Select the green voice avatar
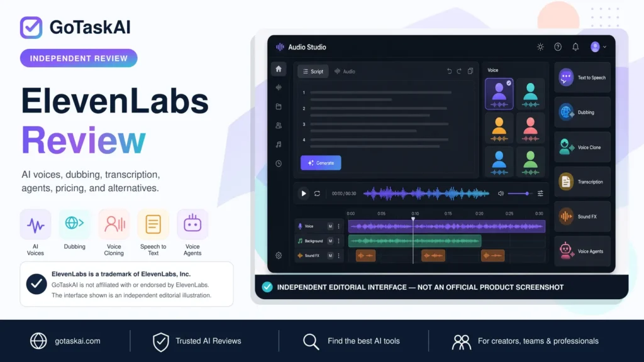This screenshot has height=362, width=644. pos(530,162)
